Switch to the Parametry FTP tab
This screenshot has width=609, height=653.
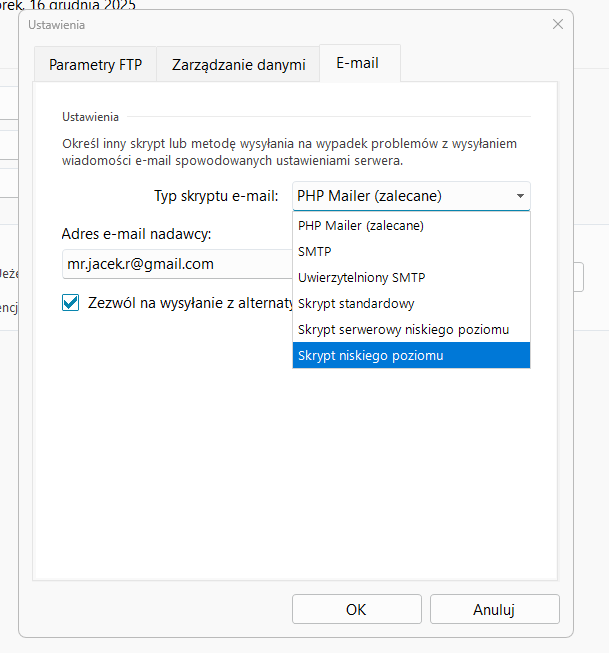click(96, 65)
